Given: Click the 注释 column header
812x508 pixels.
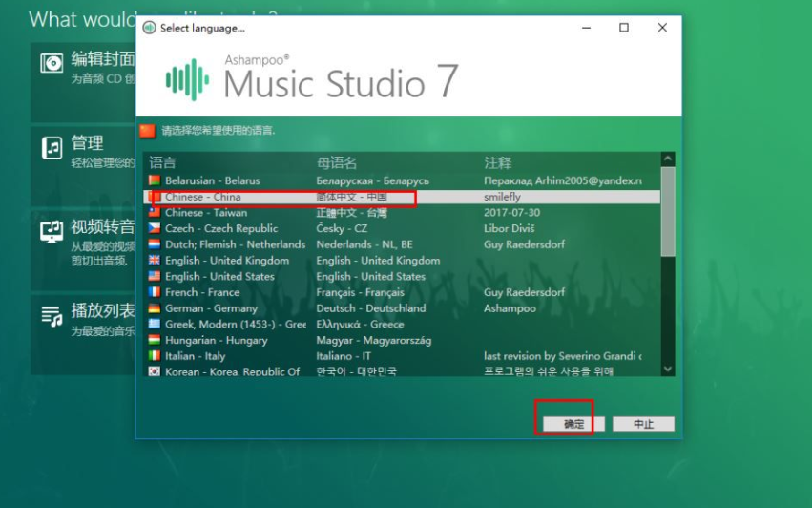Looking at the screenshot, I should (x=497, y=163).
